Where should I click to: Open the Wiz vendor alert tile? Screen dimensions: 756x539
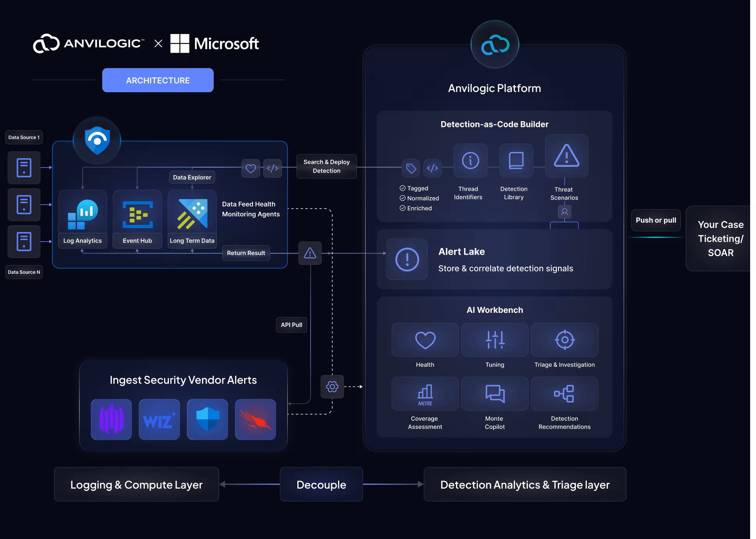coord(159,420)
